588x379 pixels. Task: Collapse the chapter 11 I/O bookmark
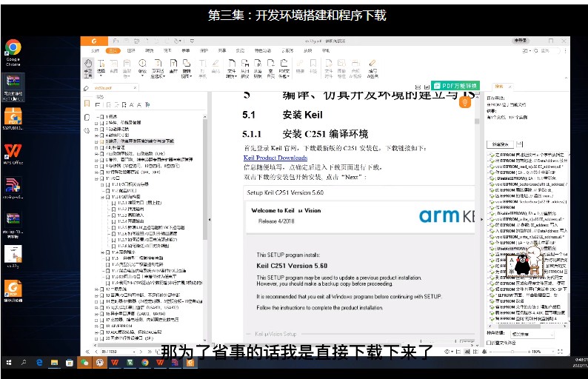(x=96, y=178)
